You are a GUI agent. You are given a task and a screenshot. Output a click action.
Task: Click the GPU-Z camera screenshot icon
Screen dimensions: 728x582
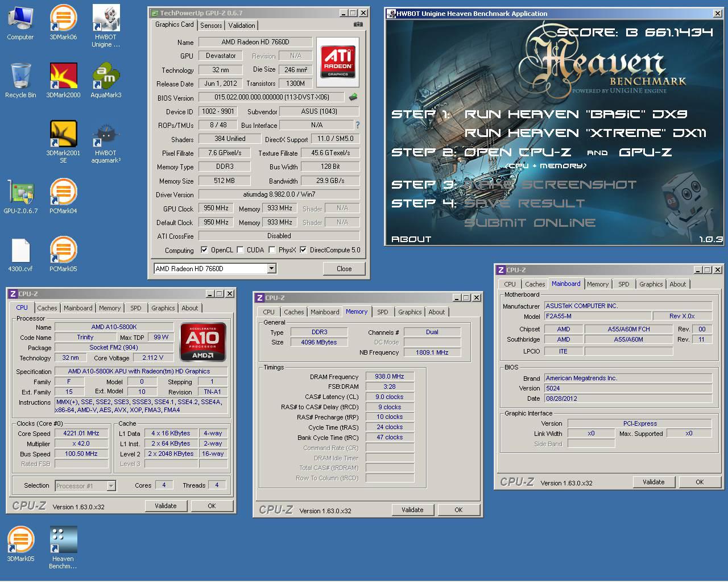pos(358,24)
